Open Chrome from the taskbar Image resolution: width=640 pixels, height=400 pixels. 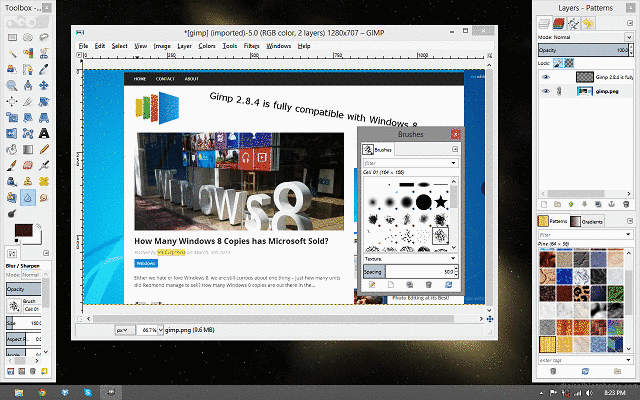(x=41, y=393)
